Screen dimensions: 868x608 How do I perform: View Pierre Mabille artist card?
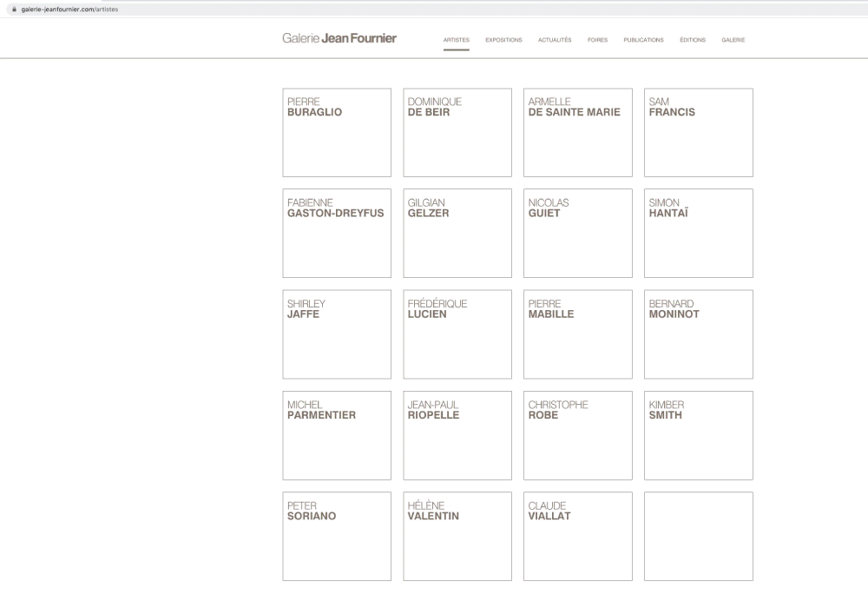(x=578, y=334)
